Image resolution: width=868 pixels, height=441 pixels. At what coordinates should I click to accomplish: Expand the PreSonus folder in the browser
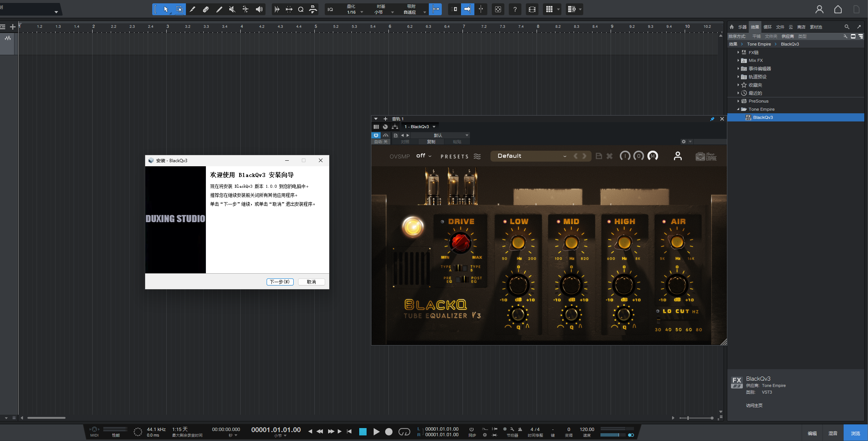(738, 101)
